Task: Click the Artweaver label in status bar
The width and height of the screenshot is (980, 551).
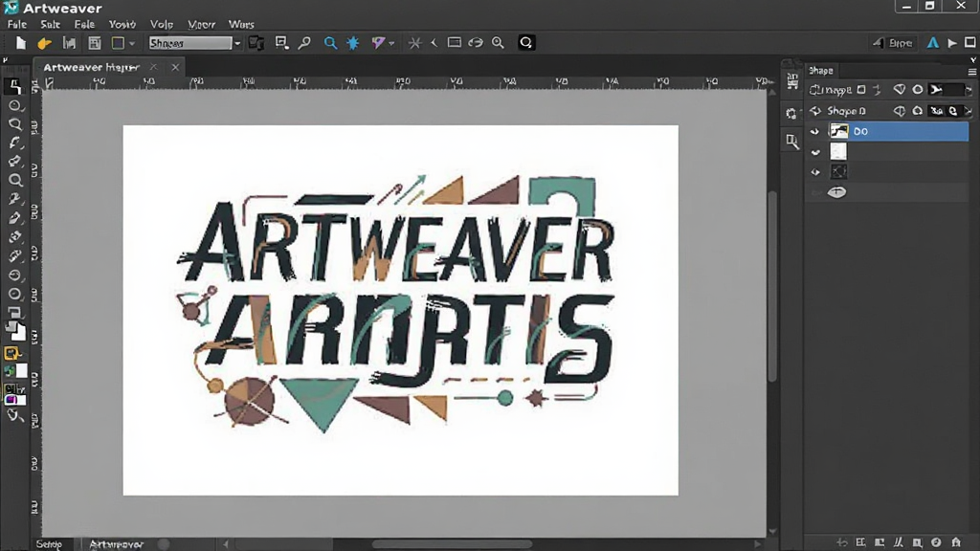Action: coord(116,544)
